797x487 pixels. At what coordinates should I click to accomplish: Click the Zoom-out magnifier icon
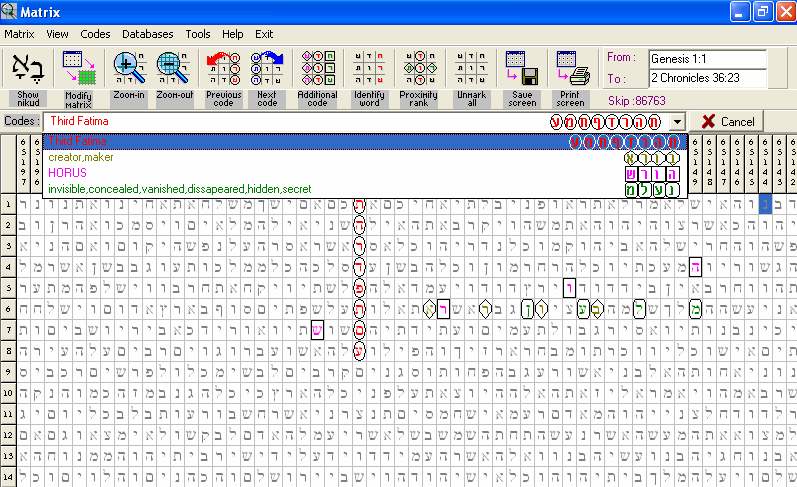tap(174, 68)
